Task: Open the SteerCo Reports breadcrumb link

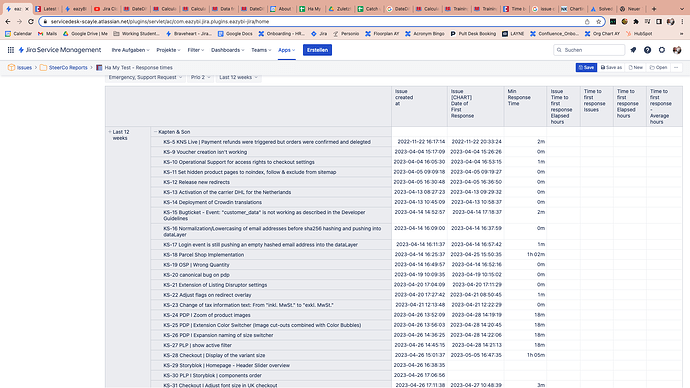Action: pyautogui.click(x=68, y=68)
